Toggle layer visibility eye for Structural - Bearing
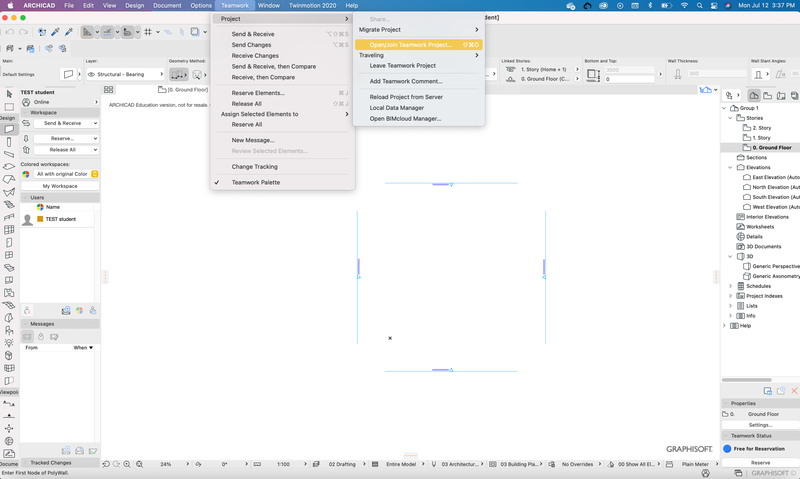The width and height of the screenshot is (800, 479). click(x=91, y=74)
